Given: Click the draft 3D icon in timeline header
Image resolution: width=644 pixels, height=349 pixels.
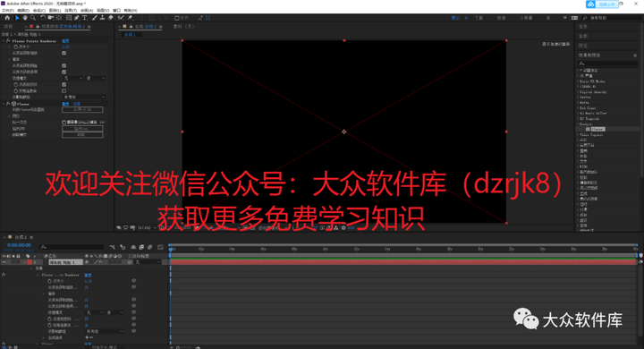Looking at the screenshot, I should (123, 247).
